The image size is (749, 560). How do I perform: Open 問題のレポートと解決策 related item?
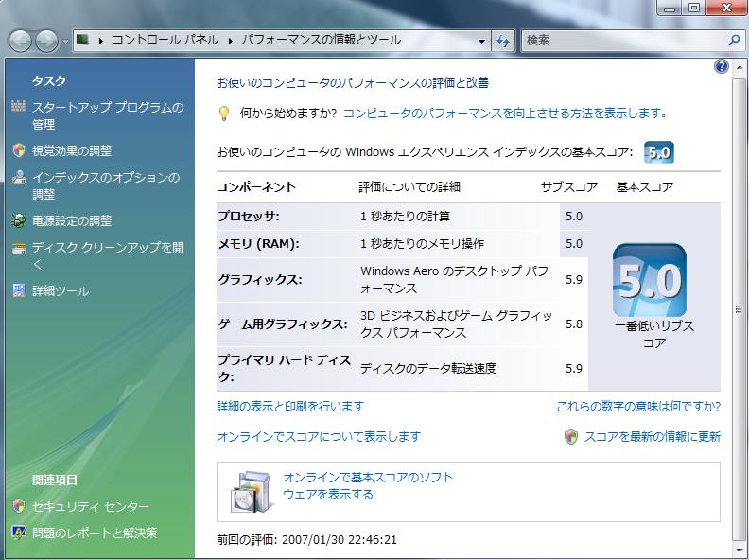[95, 533]
